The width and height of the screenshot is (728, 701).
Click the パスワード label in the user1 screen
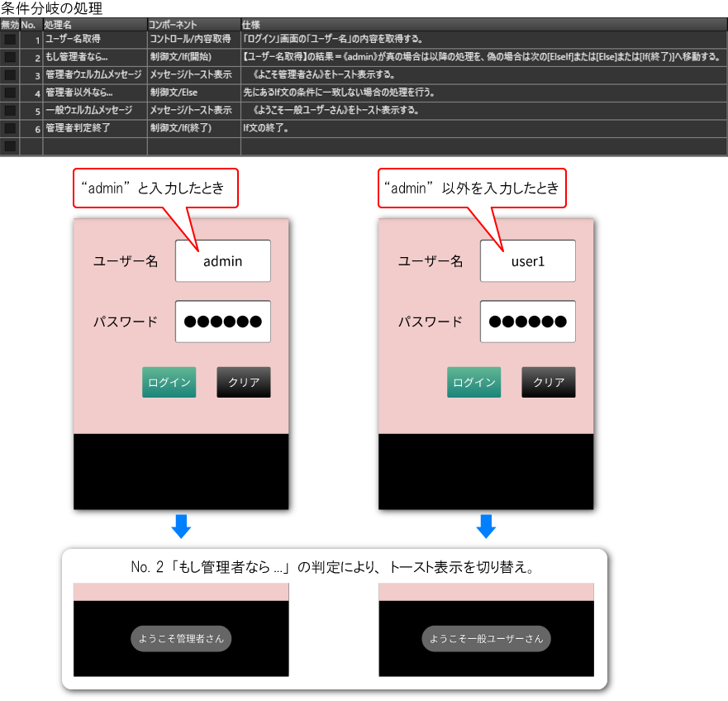(x=431, y=322)
